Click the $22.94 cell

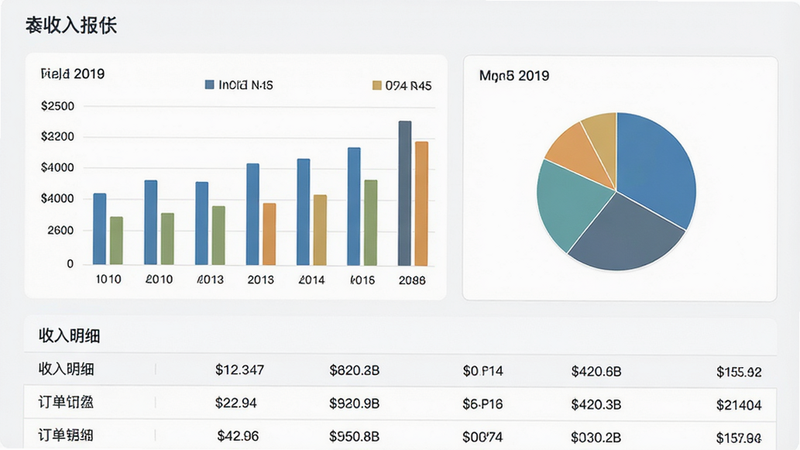pyautogui.click(x=236, y=403)
